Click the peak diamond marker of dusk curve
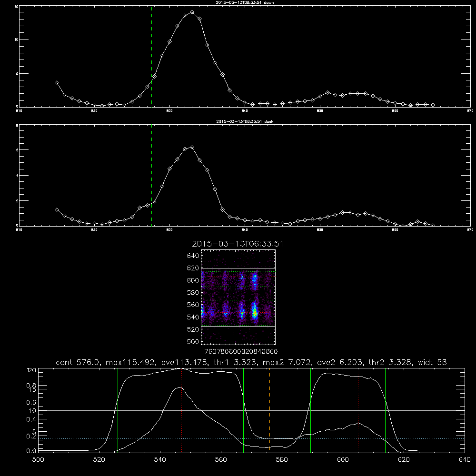476x476 pixels. pos(192,147)
